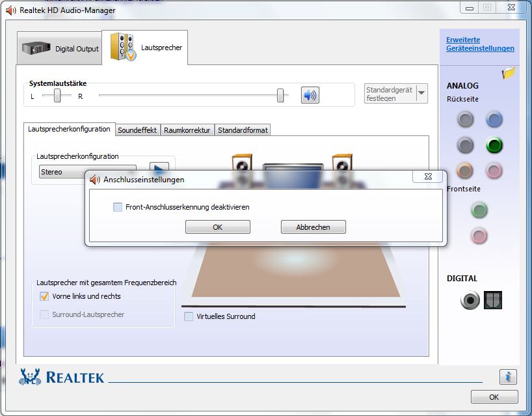Click the main volume slider handle
Screen dimensions: 532x416
[280, 96]
